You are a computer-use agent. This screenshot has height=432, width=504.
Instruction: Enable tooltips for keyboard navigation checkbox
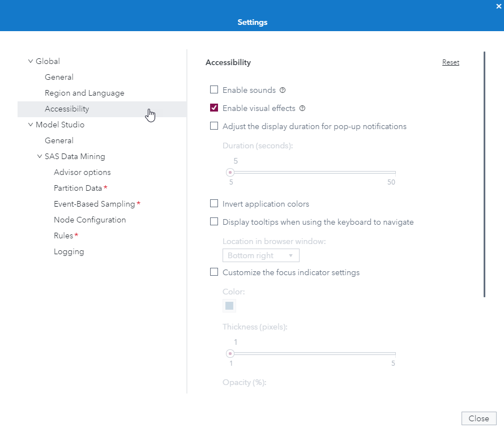point(214,222)
